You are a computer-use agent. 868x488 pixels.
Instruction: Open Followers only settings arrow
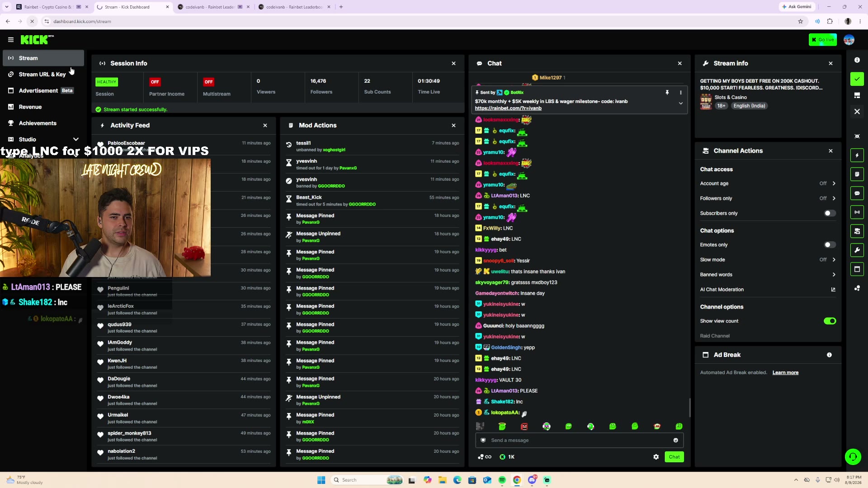coord(834,198)
